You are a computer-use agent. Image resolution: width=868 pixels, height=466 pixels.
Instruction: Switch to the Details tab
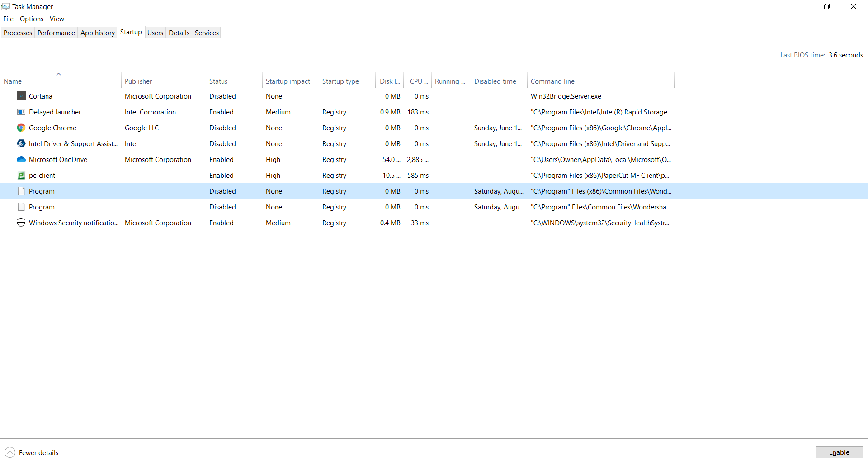coord(179,33)
